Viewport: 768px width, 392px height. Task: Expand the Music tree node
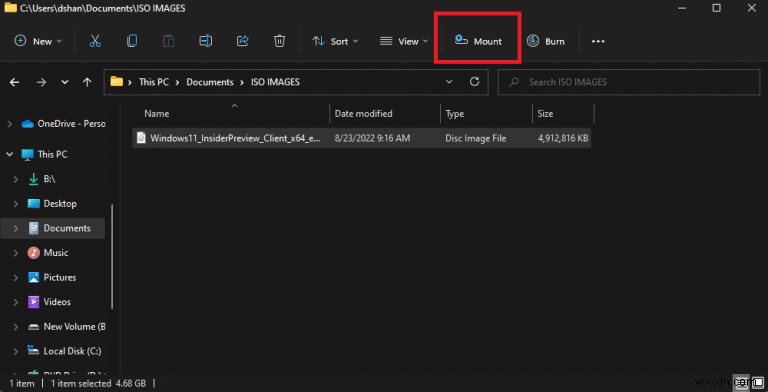tap(16, 253)
